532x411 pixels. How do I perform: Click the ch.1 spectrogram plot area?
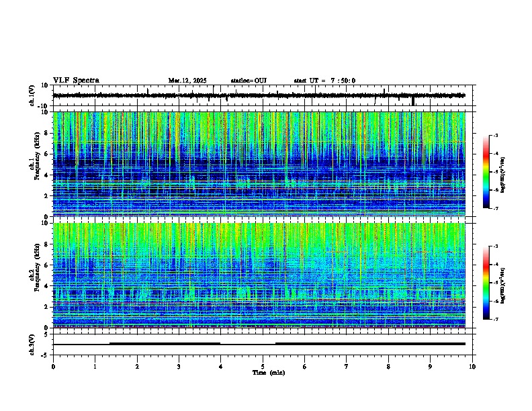pos(259,164)
